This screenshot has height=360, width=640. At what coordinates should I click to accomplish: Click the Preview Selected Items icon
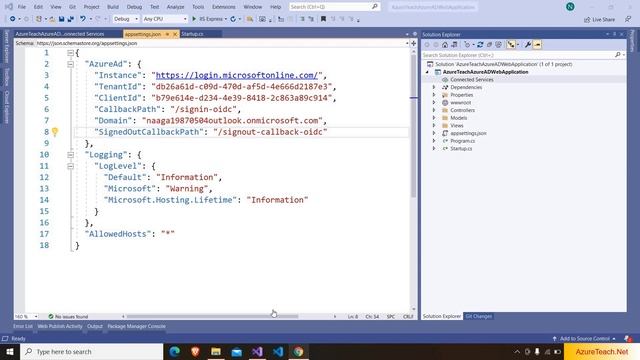[537, 44]
